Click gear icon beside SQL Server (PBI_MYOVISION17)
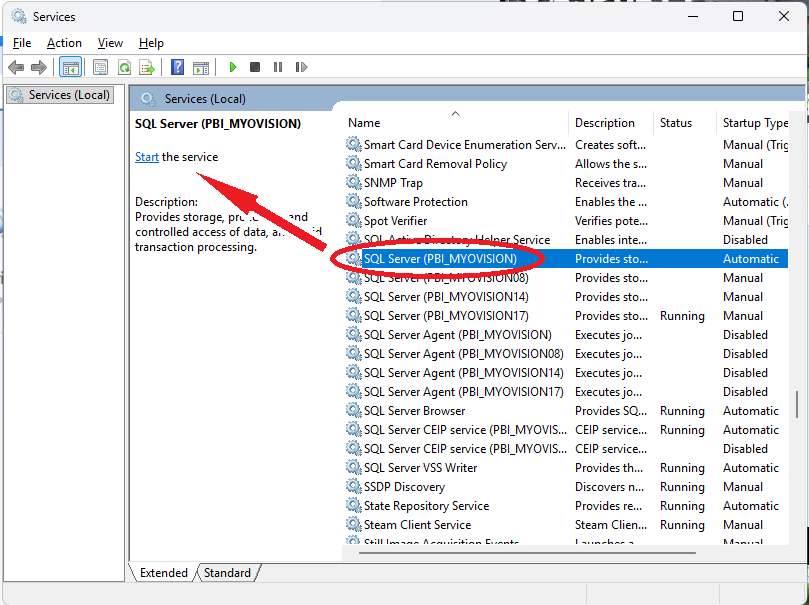The height and width of the screenshot is (605, 809). [x=353, y=316]
